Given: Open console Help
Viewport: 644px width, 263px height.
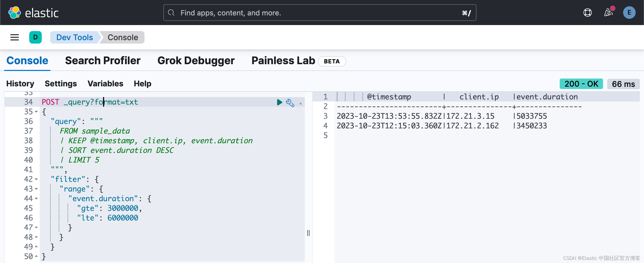Looking at the screenshot, I should click(142, 83).
